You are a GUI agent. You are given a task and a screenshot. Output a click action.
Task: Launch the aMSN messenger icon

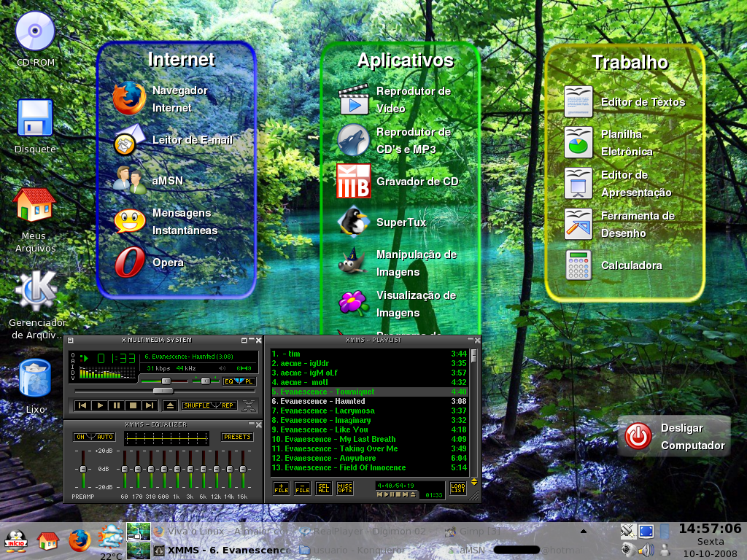click(130, 181)
